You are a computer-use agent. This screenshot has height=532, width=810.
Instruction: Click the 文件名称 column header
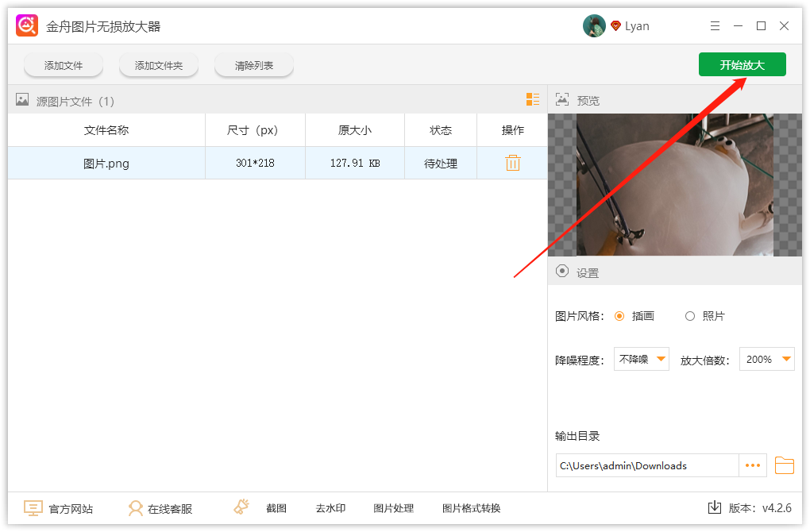click(x=106, y=130)
